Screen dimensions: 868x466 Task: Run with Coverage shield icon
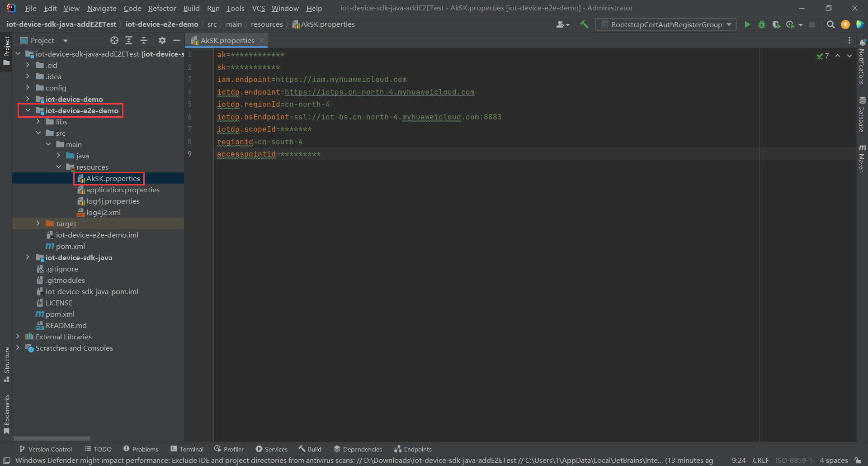coord(776,24)
